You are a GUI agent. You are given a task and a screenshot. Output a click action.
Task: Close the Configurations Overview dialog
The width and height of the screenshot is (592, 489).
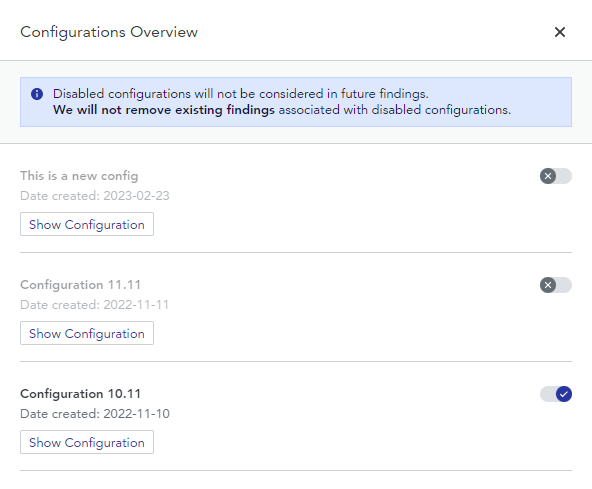point(560,32)
